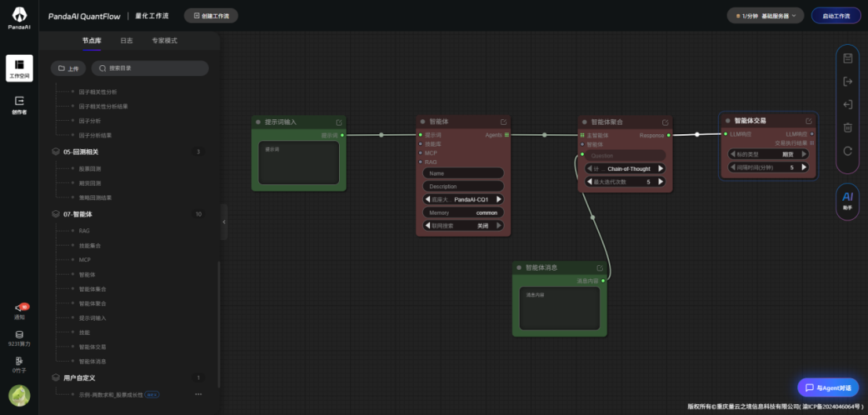Collapse the left node library panel handle
Image resolution: width=868 pixels, height=415 pixels.
click(224, 222)
